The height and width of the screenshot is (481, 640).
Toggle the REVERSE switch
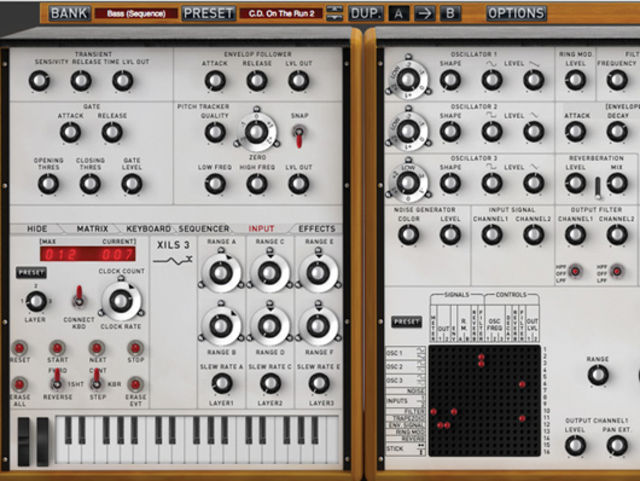[57, 379]
